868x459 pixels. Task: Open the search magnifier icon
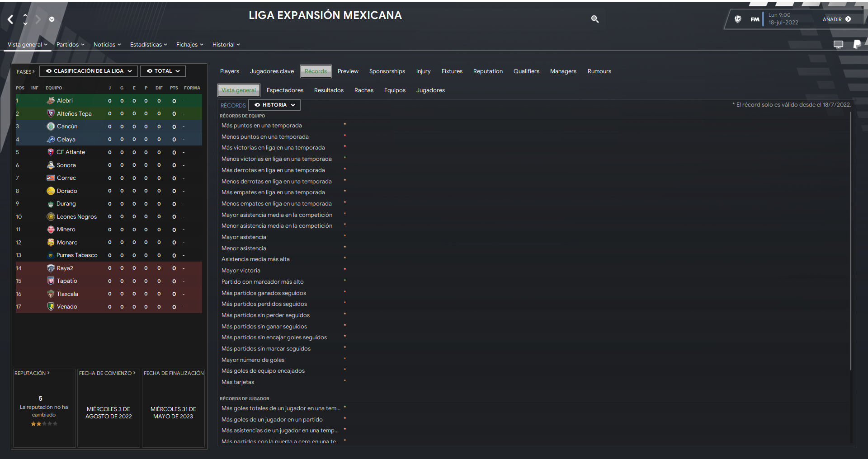click(x=595, y=19)
